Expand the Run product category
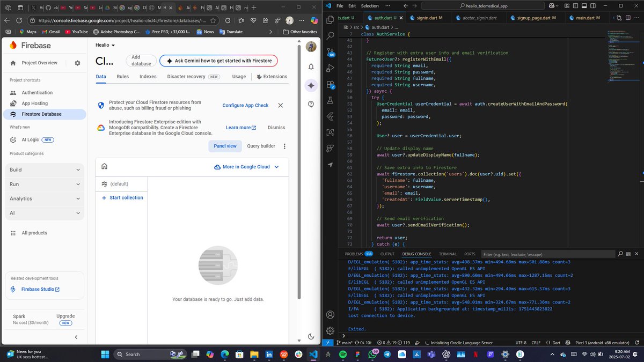The height and width of the screenshot is (362, 644). 45,184
